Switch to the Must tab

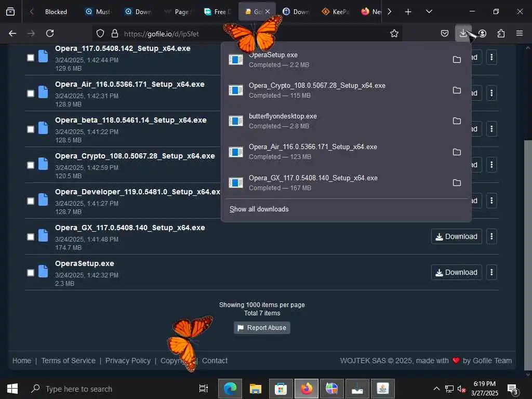(98, 12)
